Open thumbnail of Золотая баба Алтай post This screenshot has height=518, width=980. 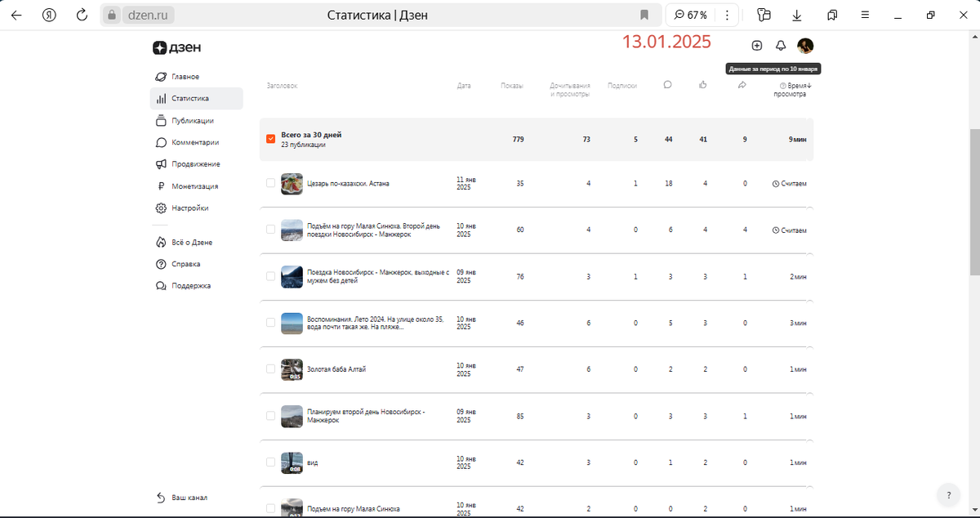click(x=292, y=369)
